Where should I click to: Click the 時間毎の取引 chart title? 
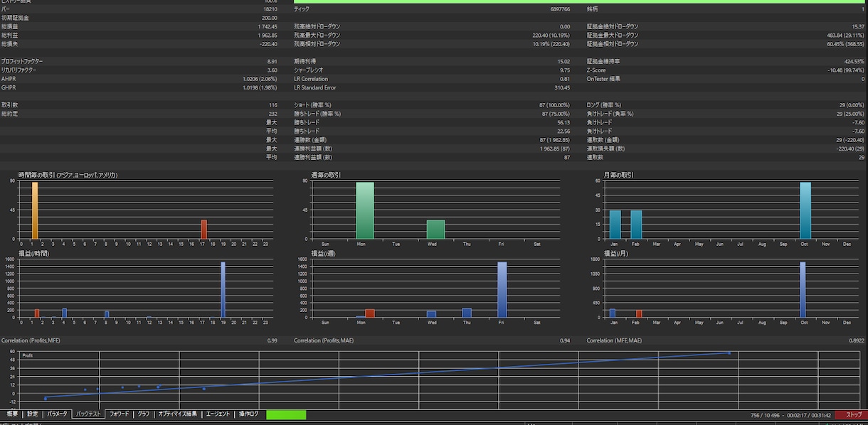(x=68, y=175)
